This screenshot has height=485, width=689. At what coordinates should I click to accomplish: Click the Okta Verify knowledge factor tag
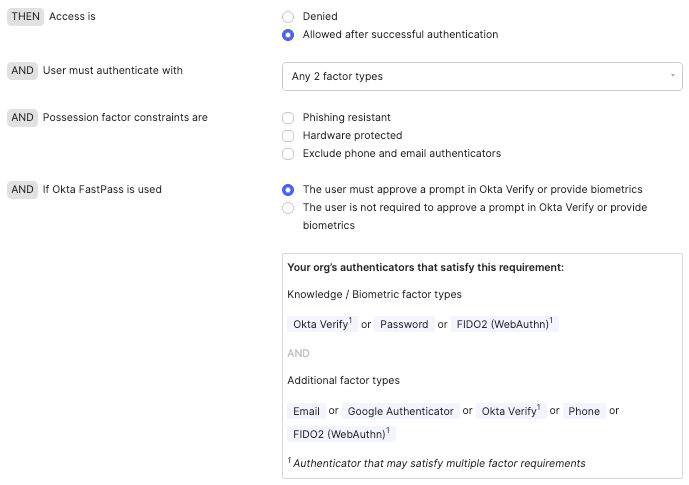320,324
